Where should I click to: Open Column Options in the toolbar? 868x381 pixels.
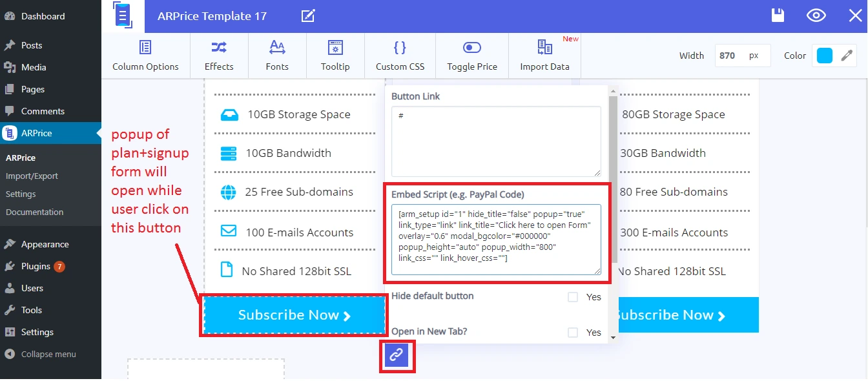(x=145, y=56)
